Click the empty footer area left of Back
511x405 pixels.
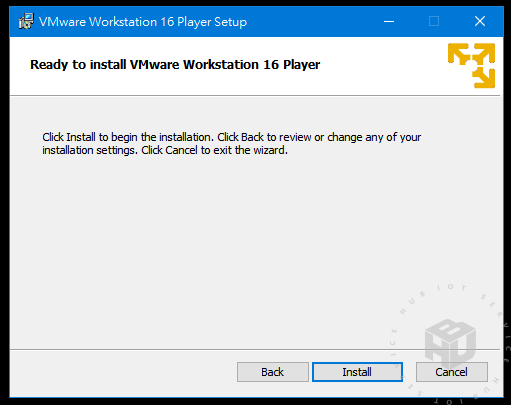(x=123, y=373)
